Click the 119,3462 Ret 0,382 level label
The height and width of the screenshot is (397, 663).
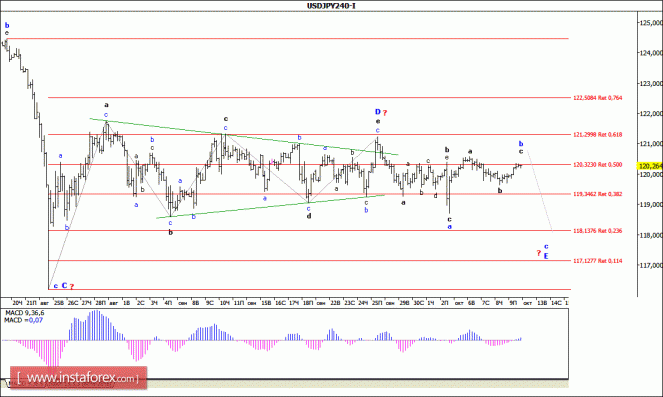597,194
